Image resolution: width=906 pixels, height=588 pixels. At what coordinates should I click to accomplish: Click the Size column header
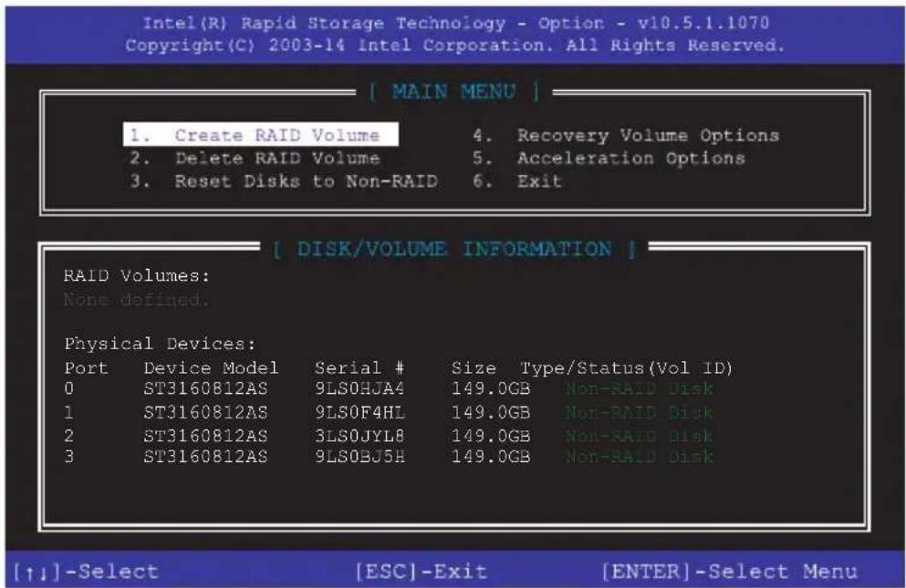pos(474,368)
